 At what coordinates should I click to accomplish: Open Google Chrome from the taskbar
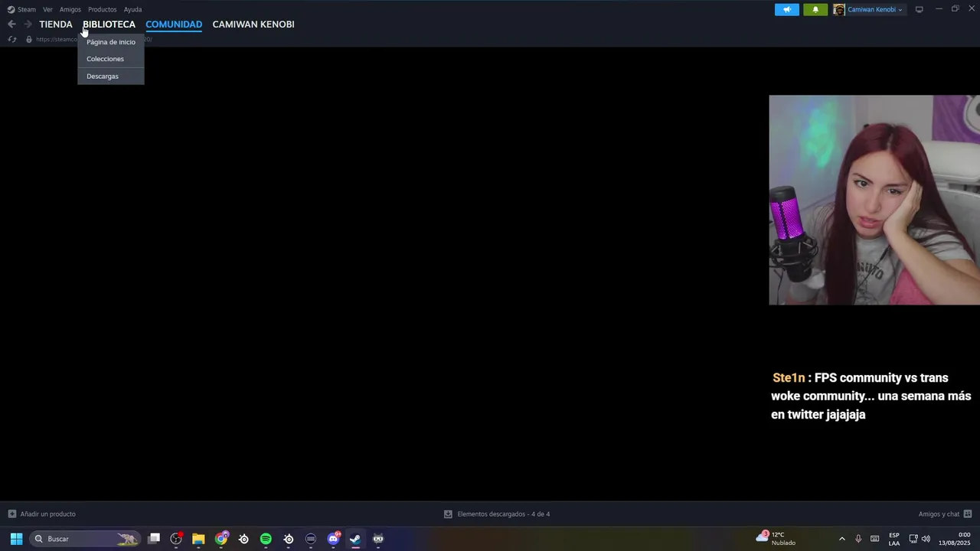coord(221,539)
